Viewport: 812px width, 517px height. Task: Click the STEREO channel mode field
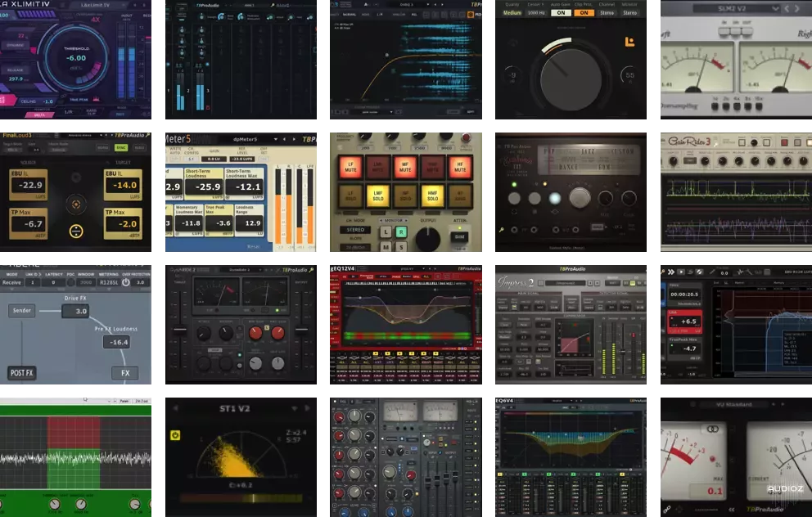coord(356,229)
